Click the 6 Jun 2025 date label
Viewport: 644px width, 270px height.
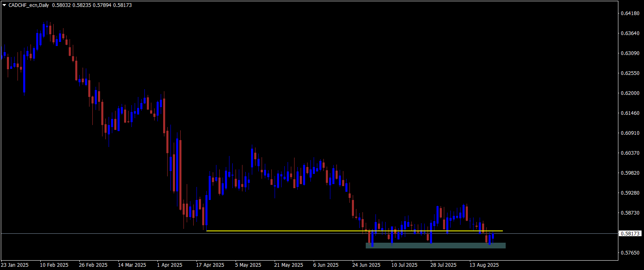326,265
